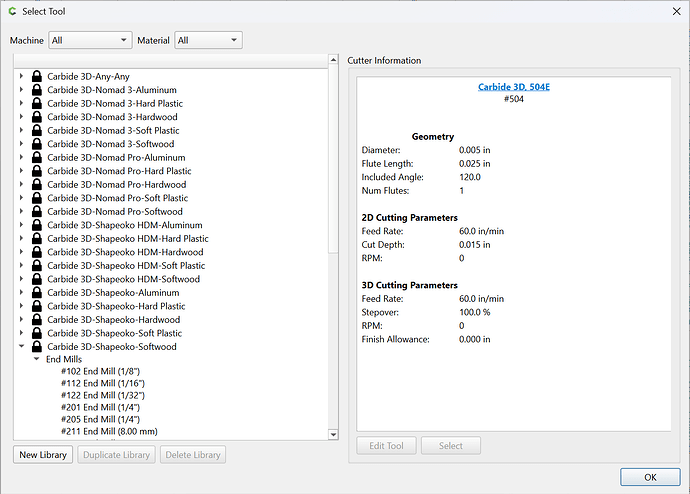The width and height of the screenshot is (690, 494).
Task: Click the Carbide Create logo in title bar
Action: coord(12,11)
